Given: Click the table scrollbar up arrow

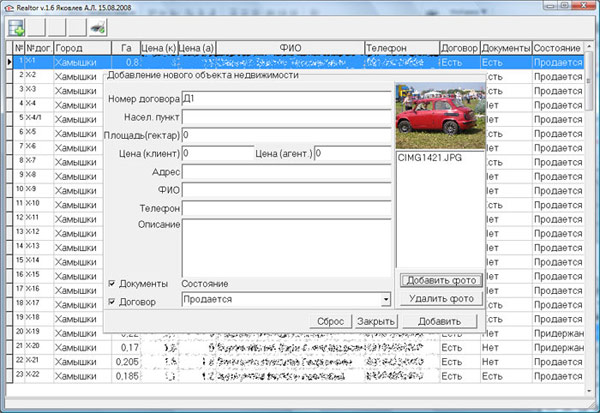Looking at the screenshot, I should [x=590, y=47].
